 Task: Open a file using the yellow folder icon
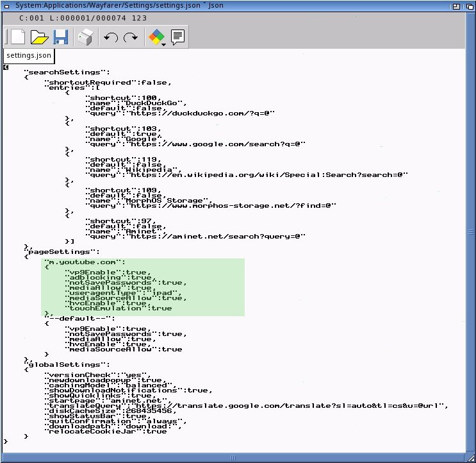[40, 37]
